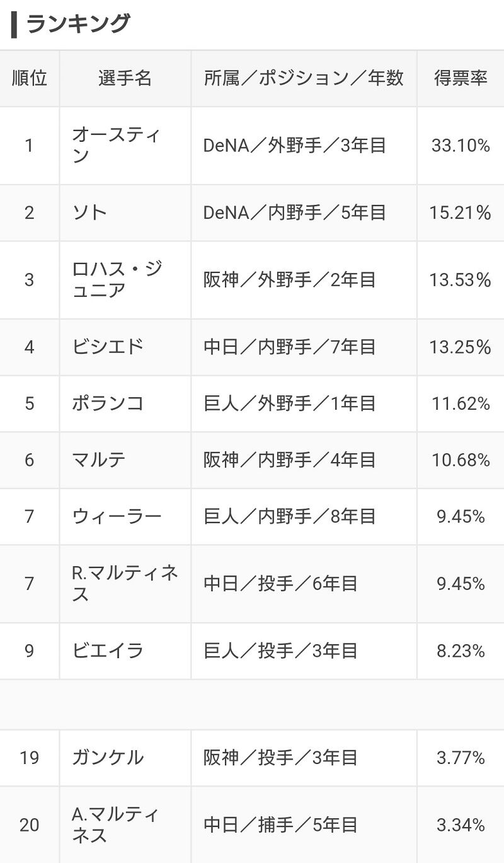Select the 選手名 column header
This screenshot has height=863, width=504.
(125, 78)
